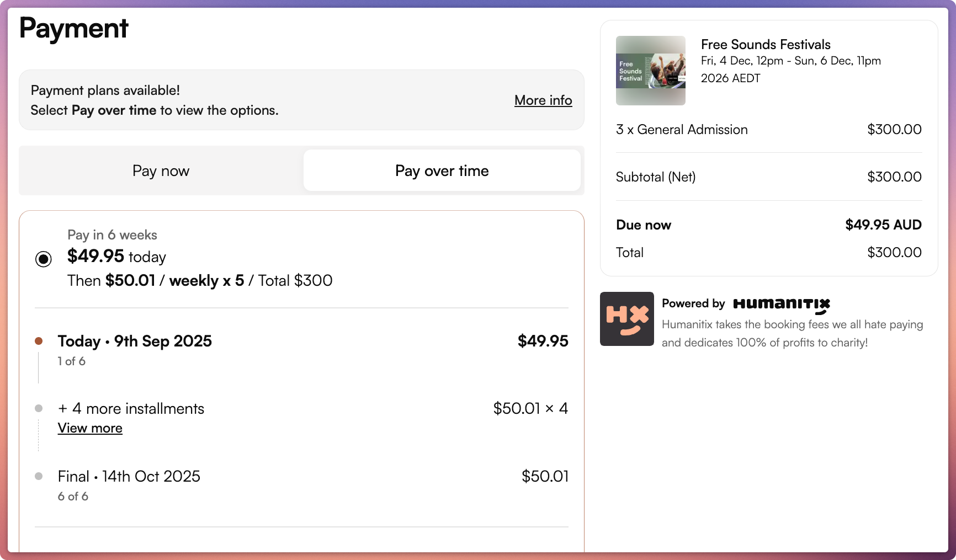Click the Payment page heading
The width and height of the screenshot is (956, 560).
pyautogui.click(x=73, y=29)
